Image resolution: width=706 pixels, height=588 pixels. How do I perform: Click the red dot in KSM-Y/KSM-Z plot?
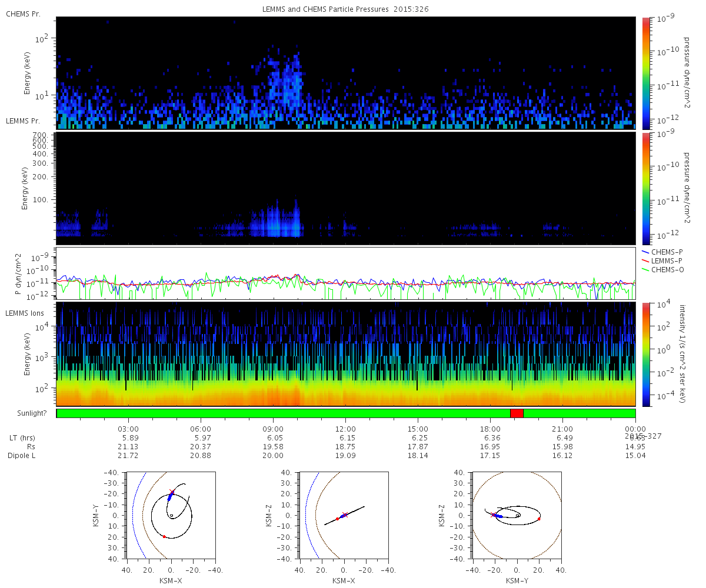click(x=539, y=519)
